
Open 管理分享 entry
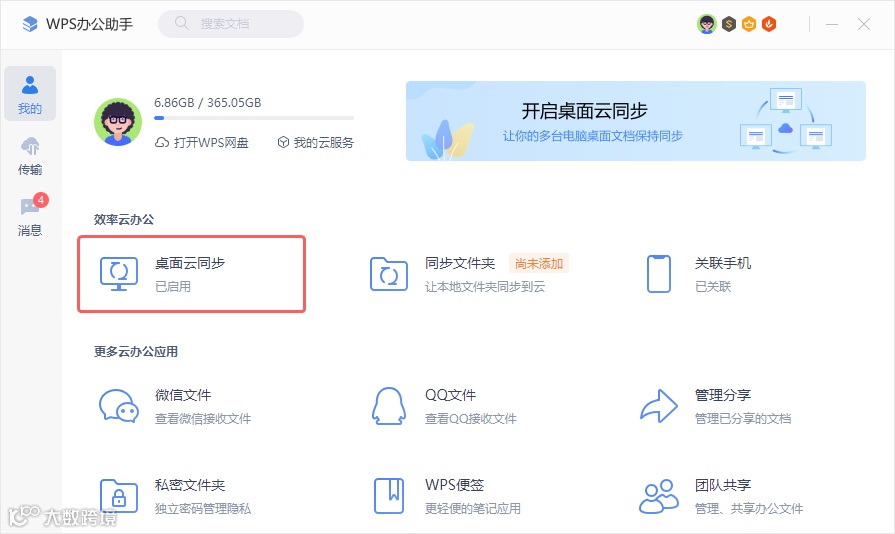tap(718, 406)
